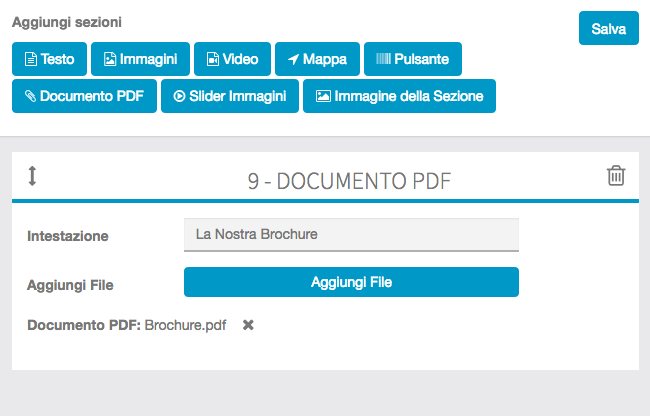Click the Immagini picture icon
This screenshot has height=416, width=650.
point(110,59)
